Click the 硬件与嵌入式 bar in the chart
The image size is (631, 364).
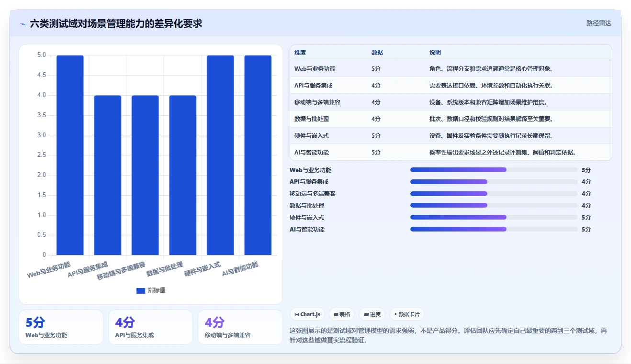pos(220,155)
